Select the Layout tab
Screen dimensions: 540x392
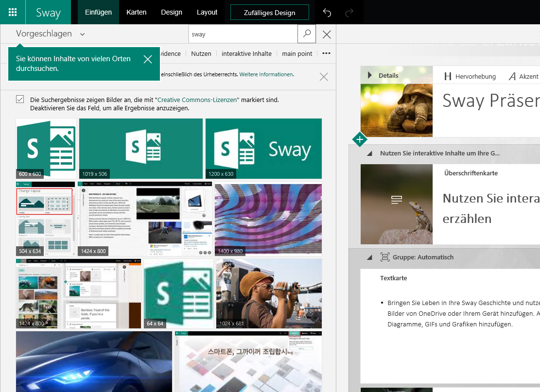(x=207, y=13)
